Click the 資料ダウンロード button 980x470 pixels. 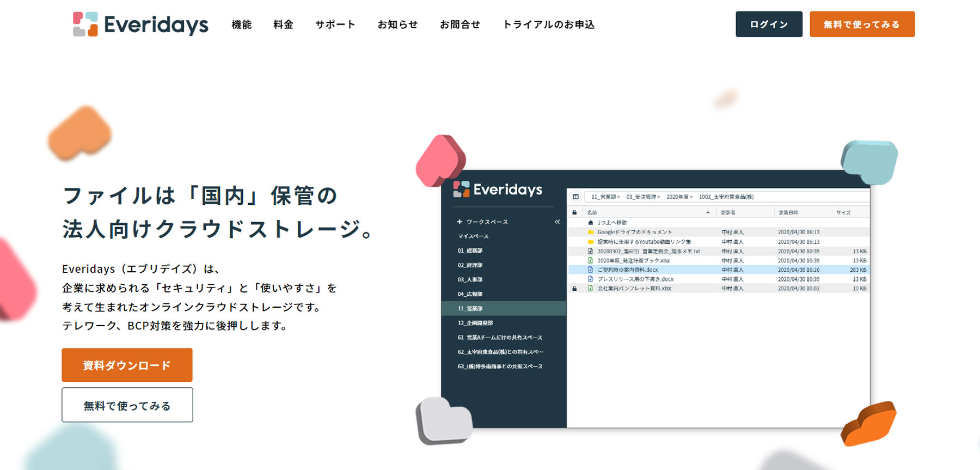pos(127,365)
